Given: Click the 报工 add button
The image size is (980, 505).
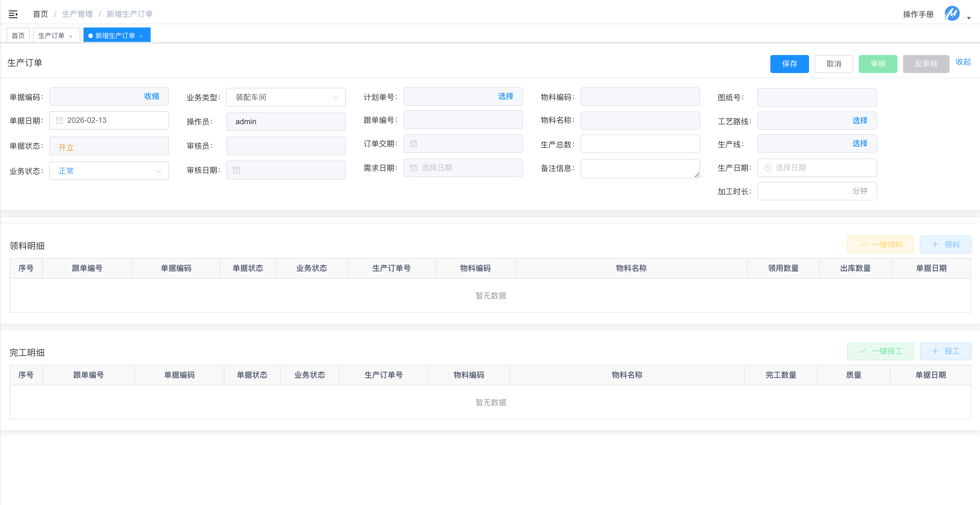Looking at the screenshot, I should (x=945, y=351).
